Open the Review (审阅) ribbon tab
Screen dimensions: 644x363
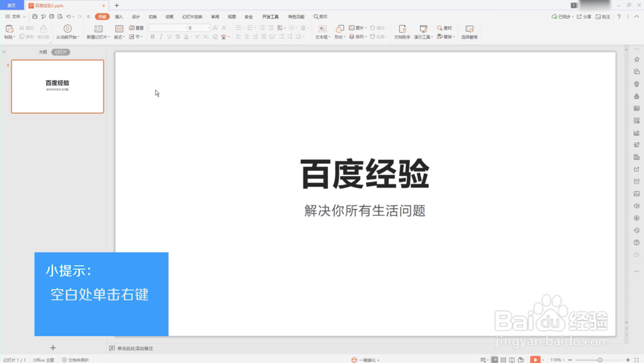pos(215,17)
